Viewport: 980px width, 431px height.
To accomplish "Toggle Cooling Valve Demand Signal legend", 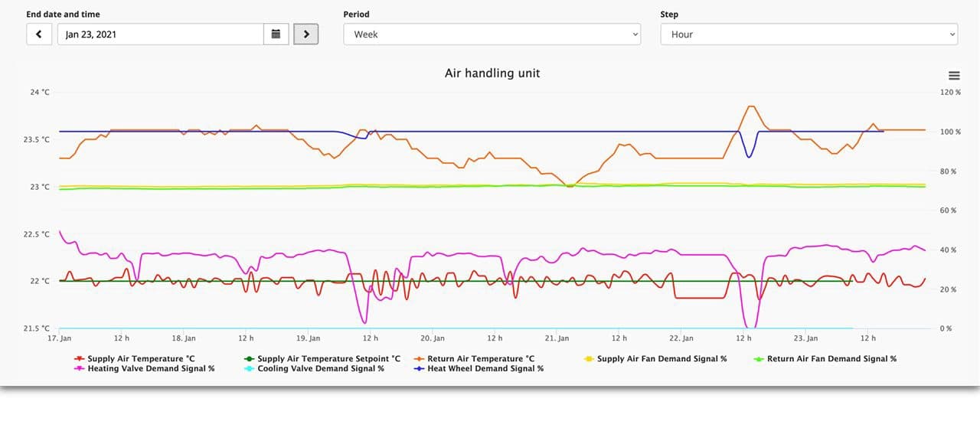I will [321, 368].
